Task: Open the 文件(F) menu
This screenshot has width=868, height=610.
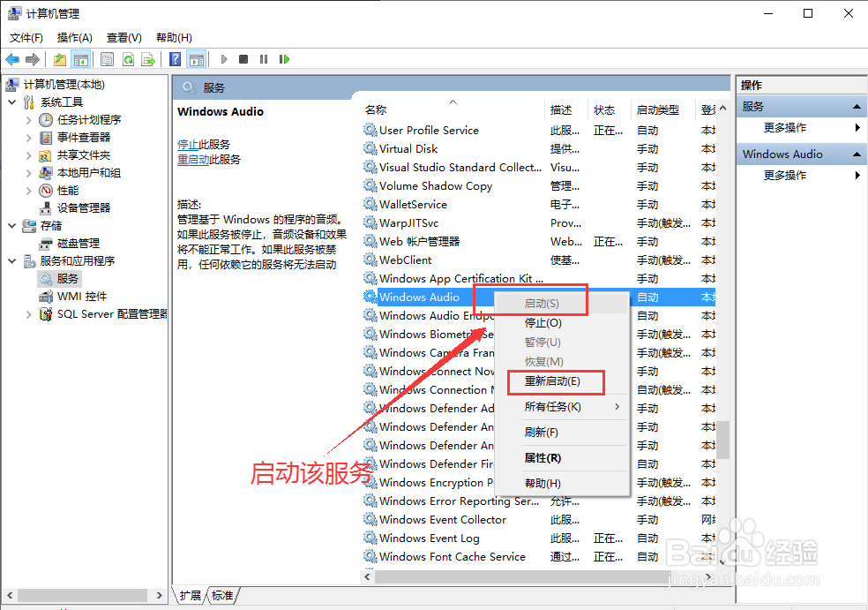Action: [x=26, y=38]
